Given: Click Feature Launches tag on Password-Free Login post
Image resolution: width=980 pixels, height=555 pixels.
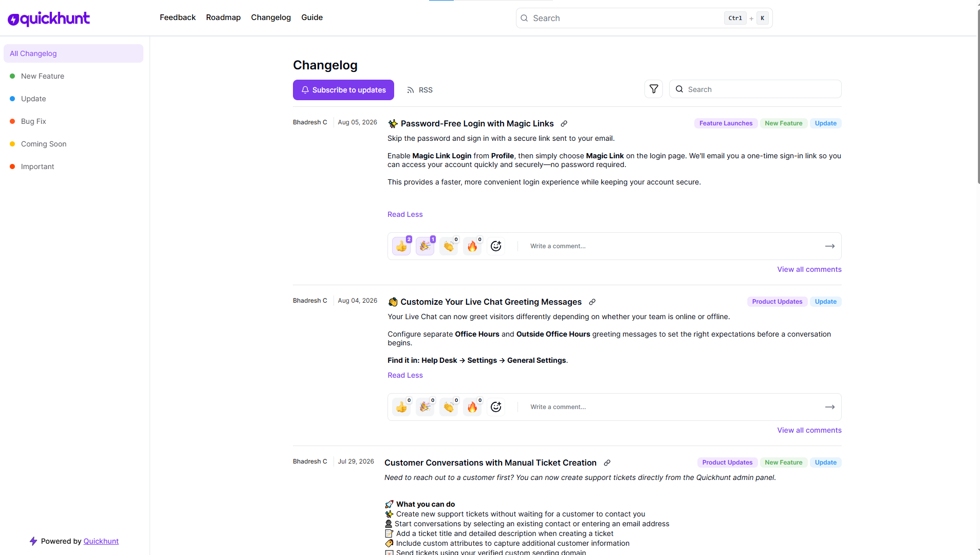Looking at the screenshot, I should coord(726,123).
